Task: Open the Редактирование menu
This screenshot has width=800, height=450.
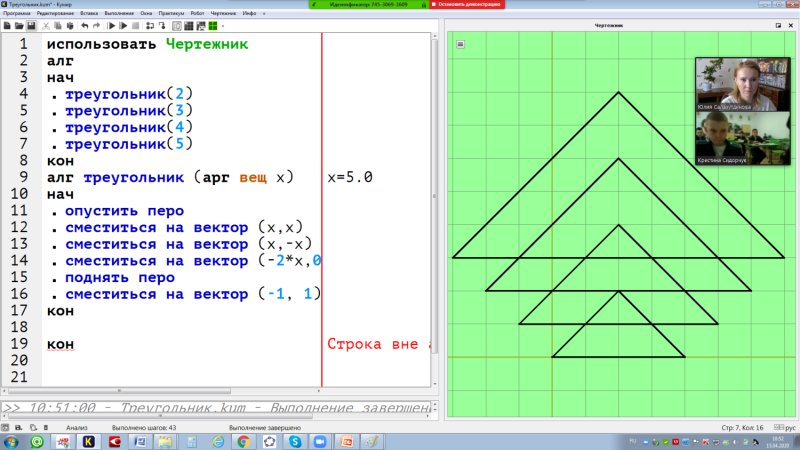Action: click(x=55, y=13)
